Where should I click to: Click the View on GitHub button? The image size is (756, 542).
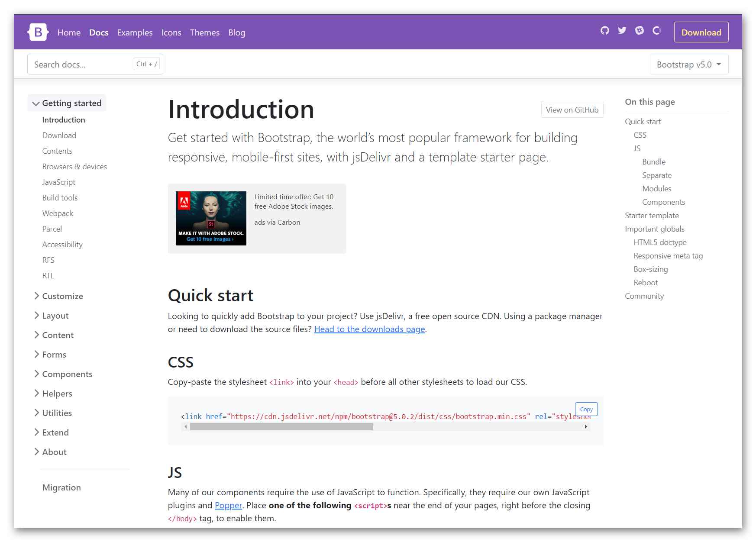click(572, 110)
